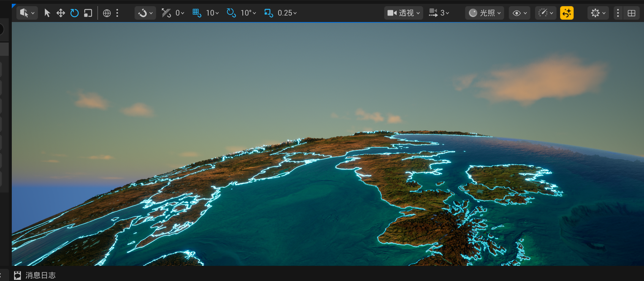Viewport: 644px width, 281px height.
Task: Toggle scale snapping
Action: point(268,13)
